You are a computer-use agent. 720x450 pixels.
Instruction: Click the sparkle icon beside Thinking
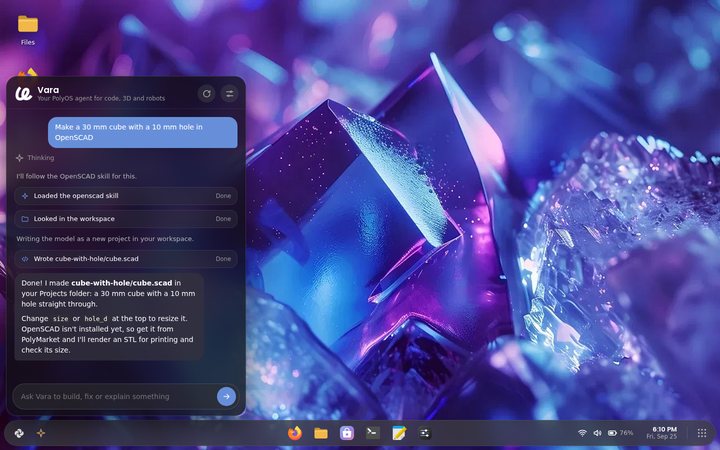point(19,158)
